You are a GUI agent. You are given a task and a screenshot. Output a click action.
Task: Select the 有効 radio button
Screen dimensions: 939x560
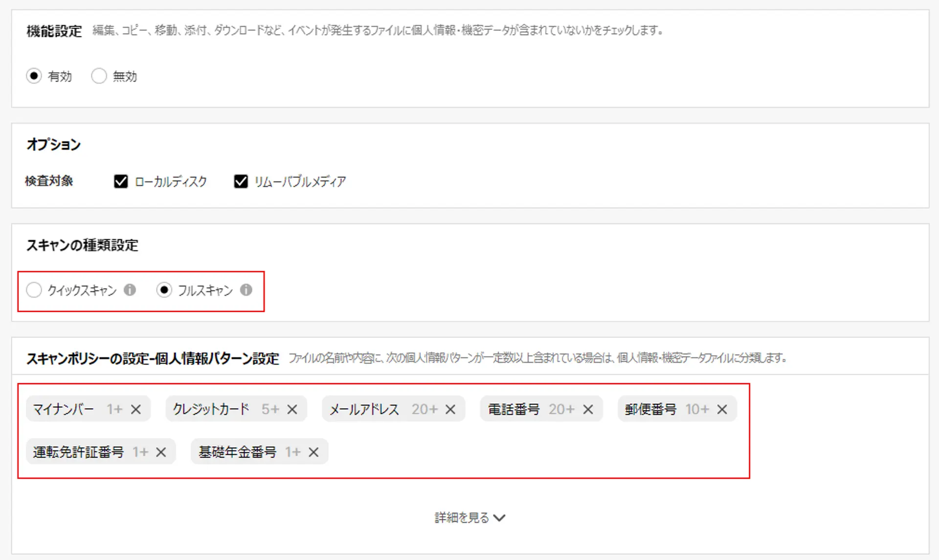click(x=34, y=76)
